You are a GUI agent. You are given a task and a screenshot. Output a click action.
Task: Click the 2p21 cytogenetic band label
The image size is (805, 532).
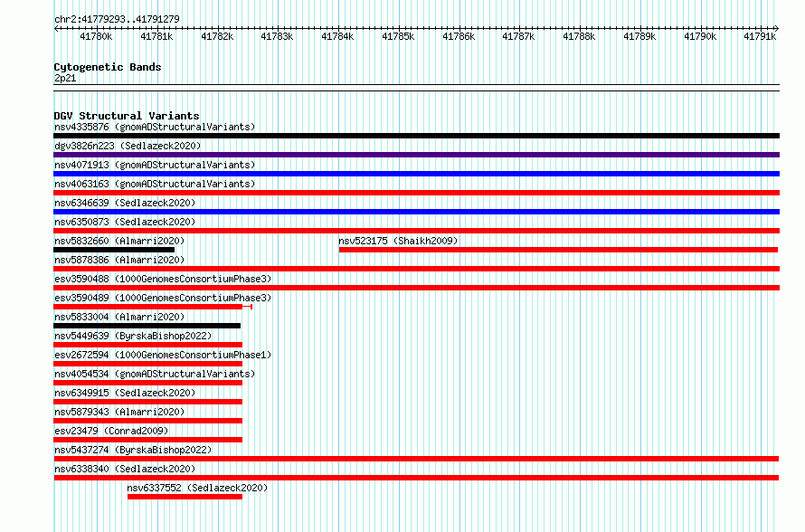coord(65,78)
